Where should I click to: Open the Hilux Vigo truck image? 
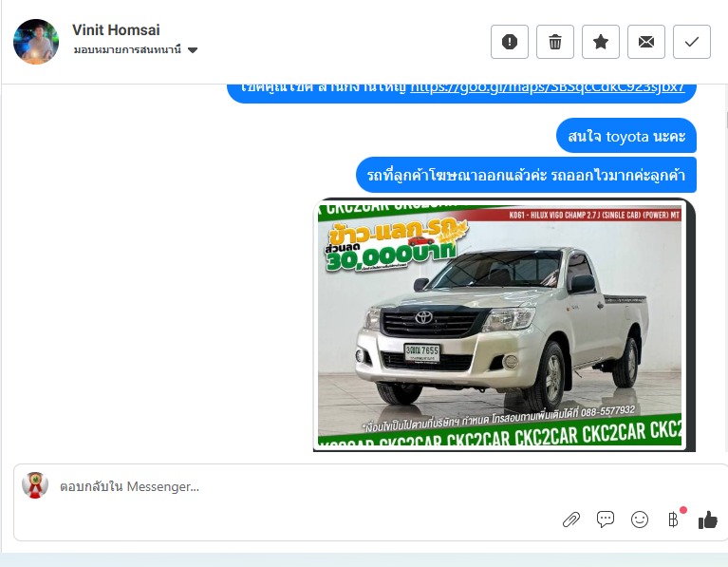[x=504, y=325]
